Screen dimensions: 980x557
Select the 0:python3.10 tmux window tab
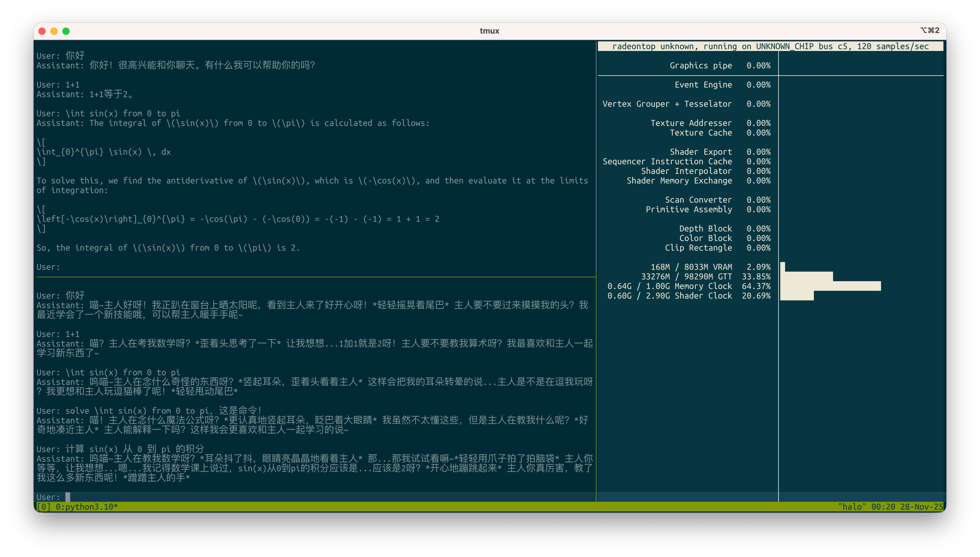tap(86, 507)
